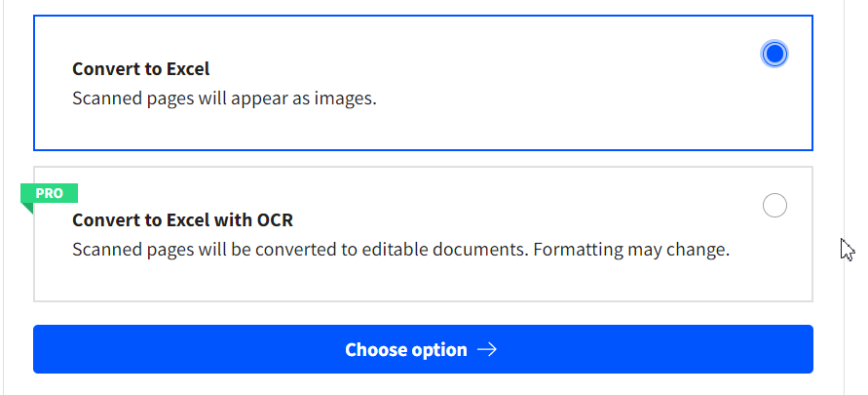This screenshot has height=395, width=868.
Task: Click the "Choose option" text label
Action: point(406,349)
